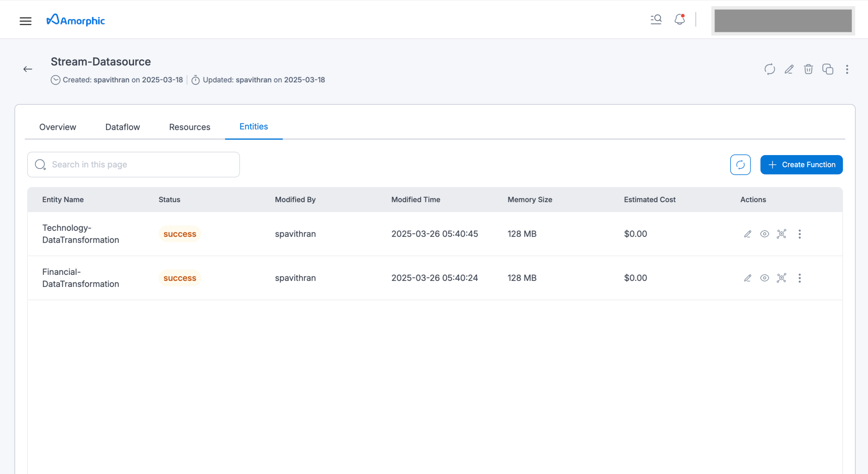Edit Stream-Datasource with header pencil icon

789,69
